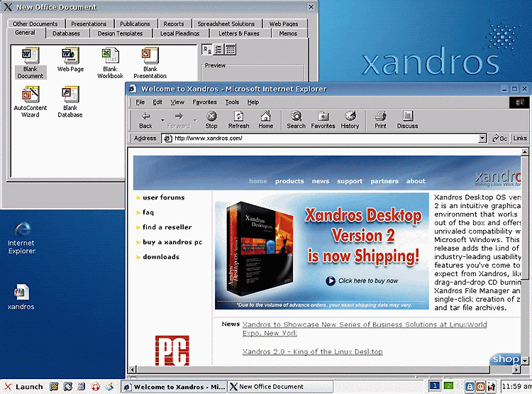532x394 pixels.
Task: Switch to the Spreadsheet Solutions tab
Action: click(226, 24)
